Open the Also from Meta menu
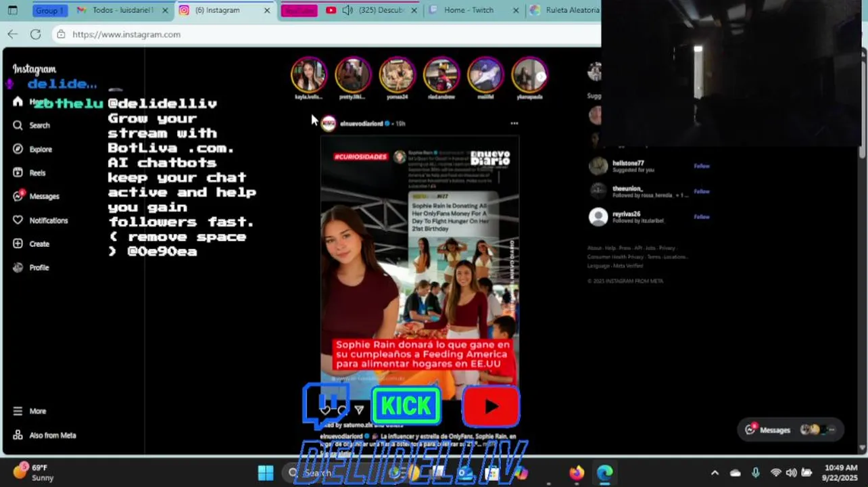Viewport: 868px width, 487px height. 45,436
